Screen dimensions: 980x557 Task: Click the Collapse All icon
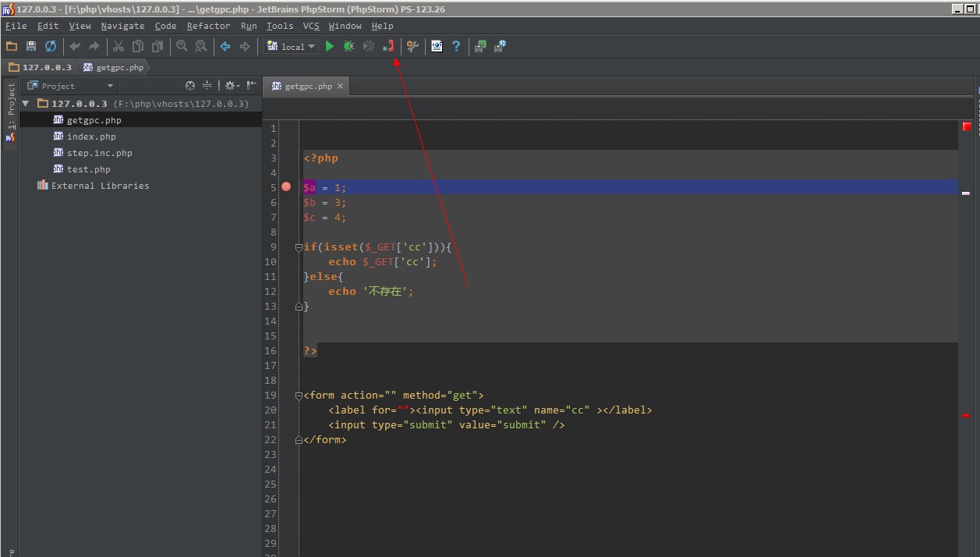click(207, 86)
